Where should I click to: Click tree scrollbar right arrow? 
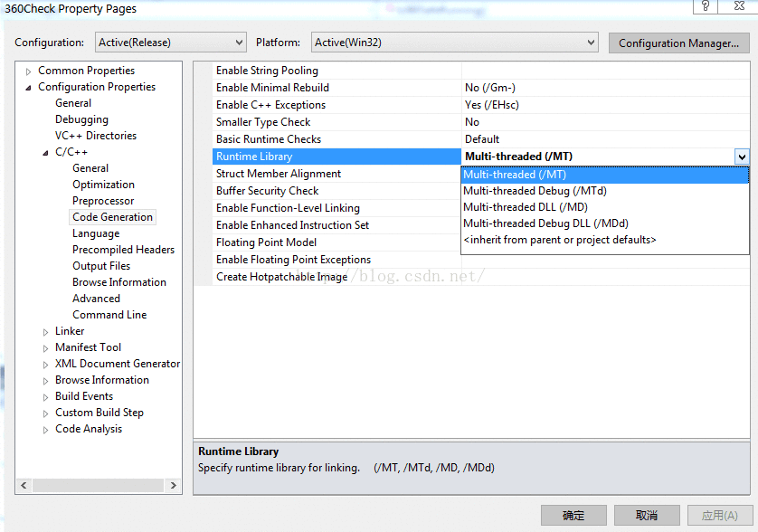pos(173,485)
